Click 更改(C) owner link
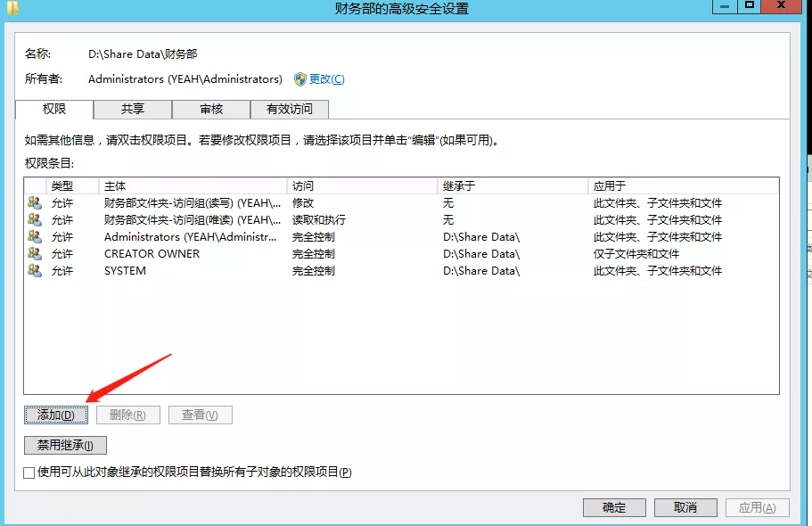The image size is (812, 526). click(326, 79)
